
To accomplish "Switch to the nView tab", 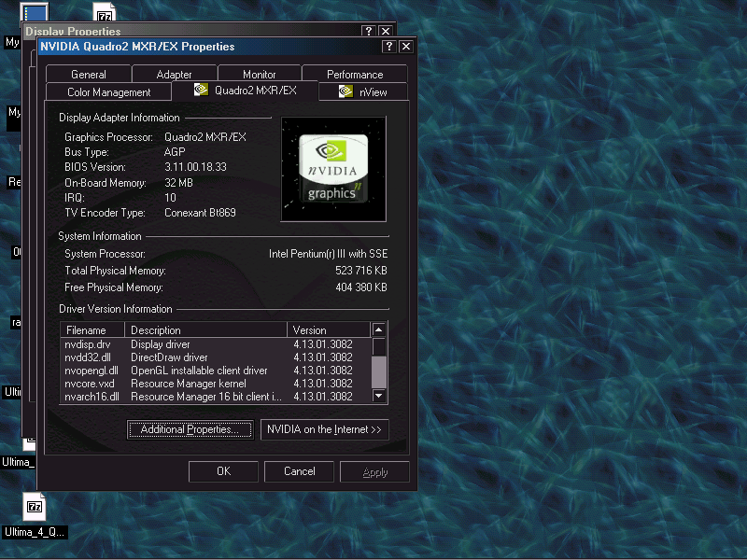I will [363, 91].
